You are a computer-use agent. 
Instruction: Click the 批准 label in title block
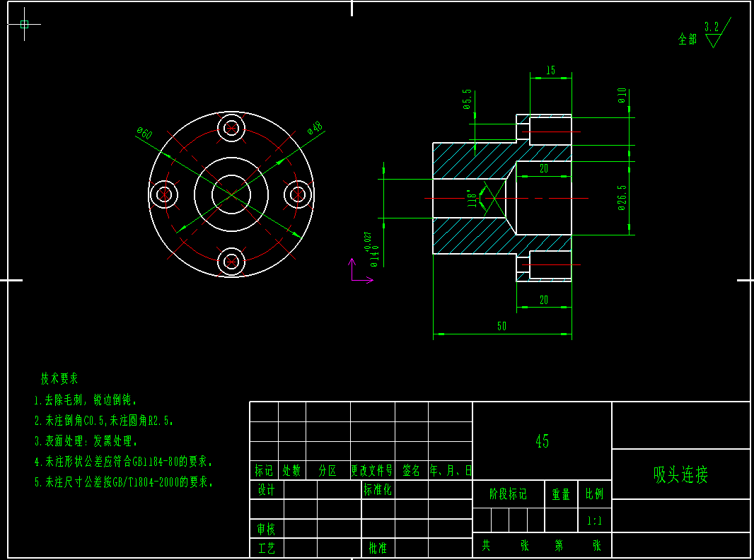(378, 548)
